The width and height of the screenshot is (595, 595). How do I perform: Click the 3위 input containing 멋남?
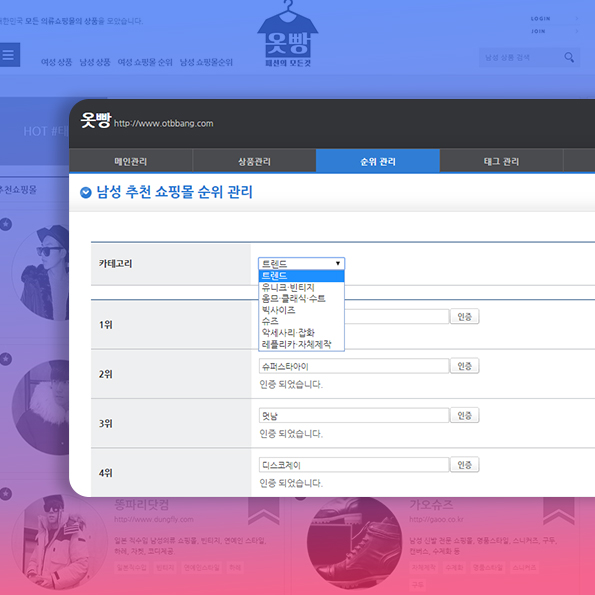[x=354, y=416]
